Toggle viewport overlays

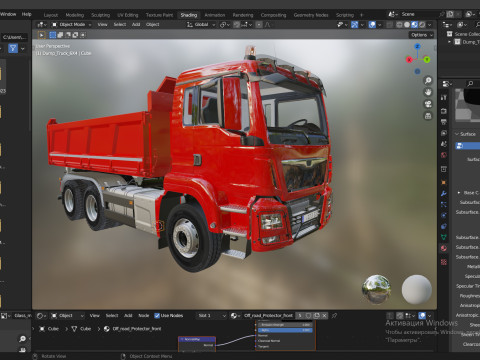[372, 25]
